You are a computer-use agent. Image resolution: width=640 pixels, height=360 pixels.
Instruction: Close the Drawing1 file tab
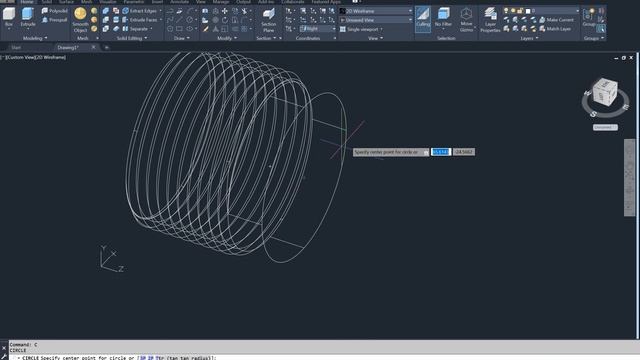point(93,47)
